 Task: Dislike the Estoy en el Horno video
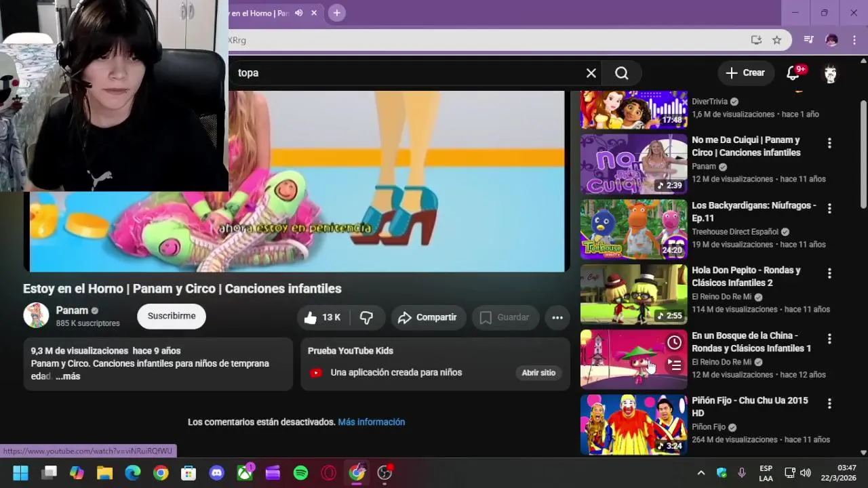pos(367,317)
